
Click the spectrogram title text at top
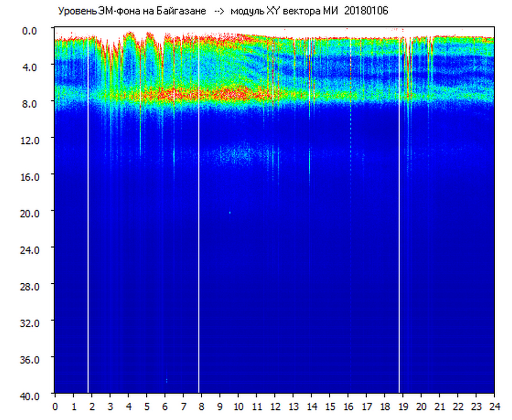[222, 11]
